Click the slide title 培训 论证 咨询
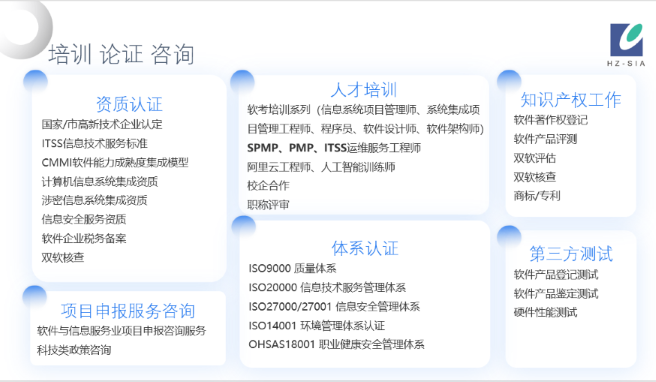 (x=121, y=54)
